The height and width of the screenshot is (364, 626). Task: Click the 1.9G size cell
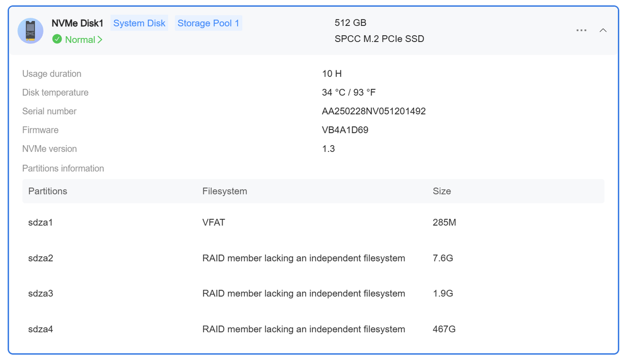443,294
